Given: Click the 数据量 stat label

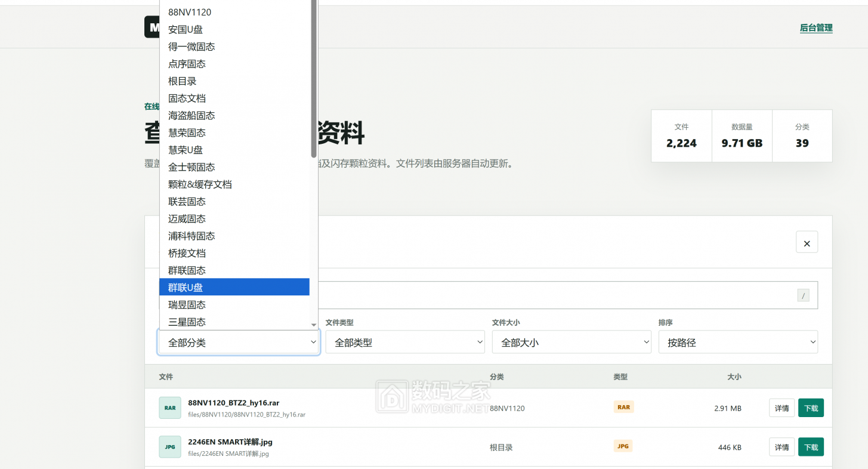Looking at the screenshot, I should tap(742, 126).
